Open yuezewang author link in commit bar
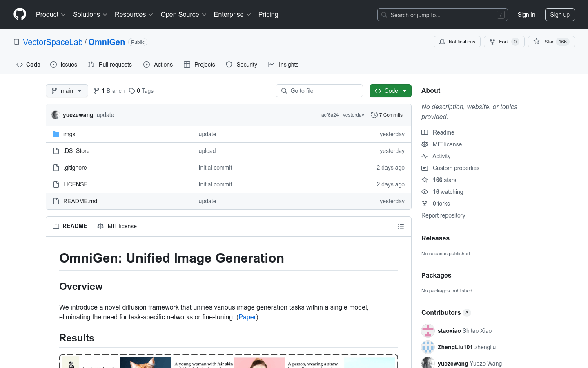The width and height of the screenshot is (588, 368). [78, 115]
